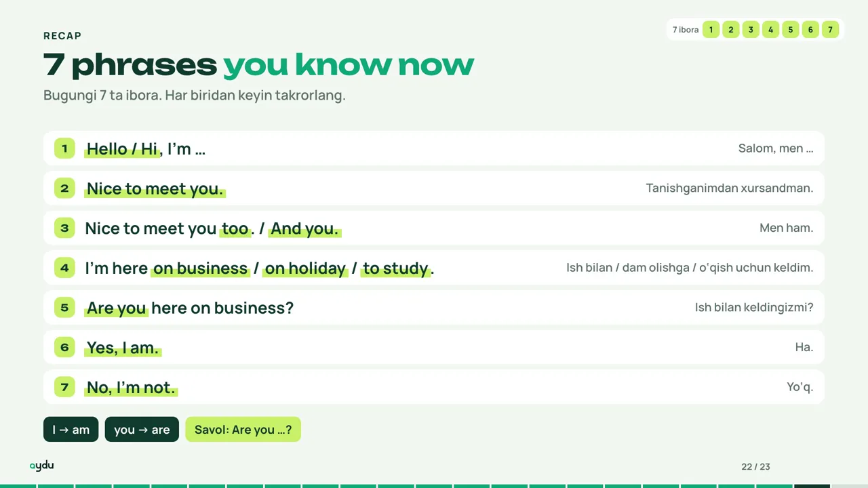
Task: Click chip 6 in the '7 ibora' indicator
Action: coord(810,30)
